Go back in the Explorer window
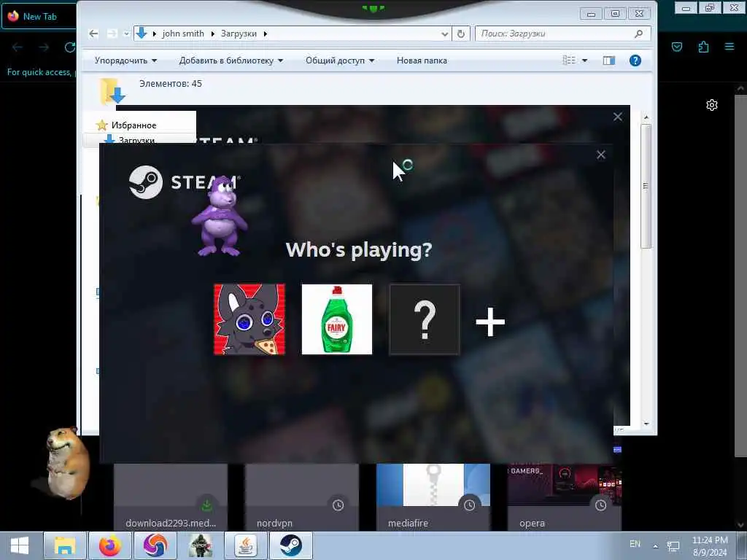 pos(94,34)
